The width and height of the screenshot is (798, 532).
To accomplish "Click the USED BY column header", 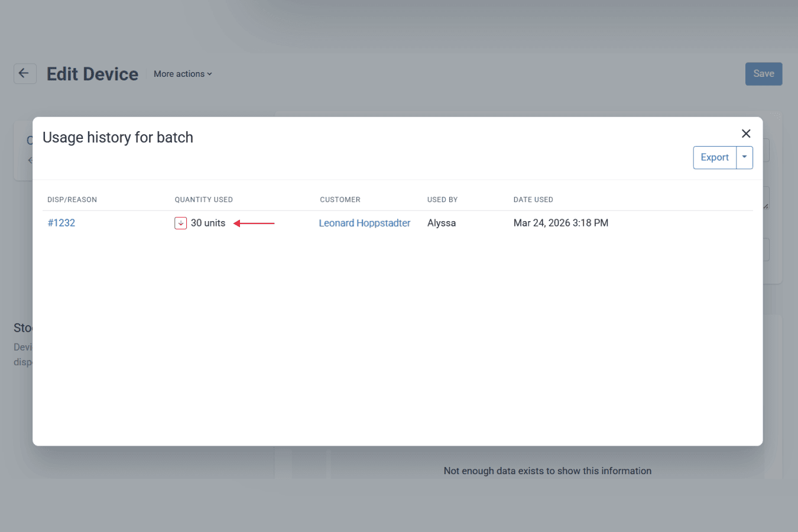I will point(443,200).
